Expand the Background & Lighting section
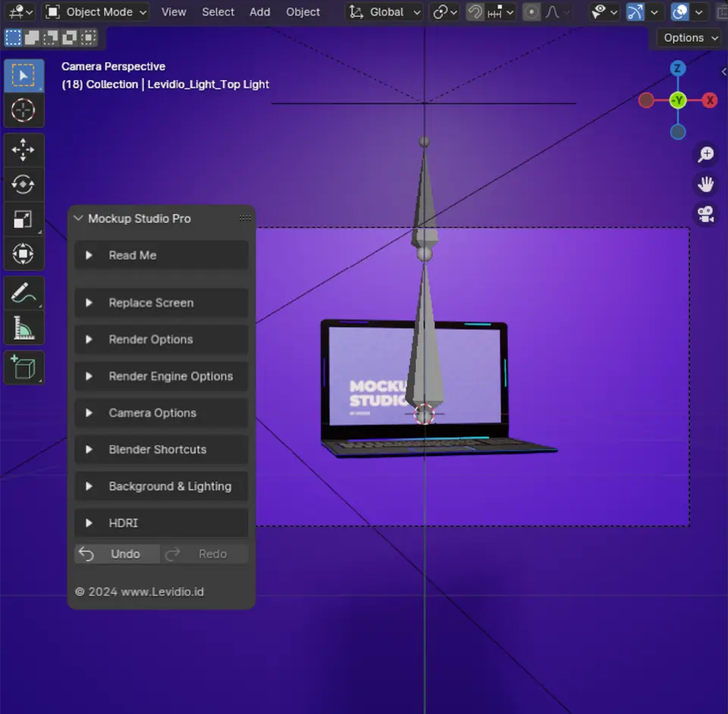Viewport: 728px width, 714px height. (161, 486)
